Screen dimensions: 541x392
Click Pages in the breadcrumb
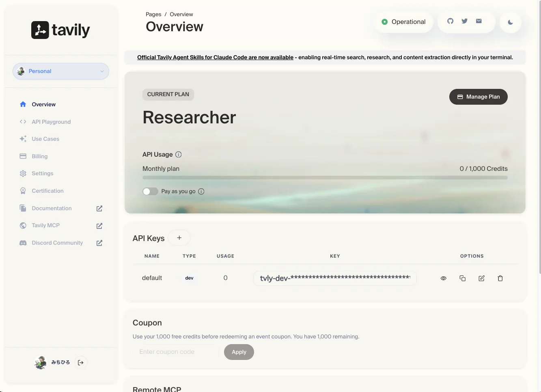tap(153, 14)
